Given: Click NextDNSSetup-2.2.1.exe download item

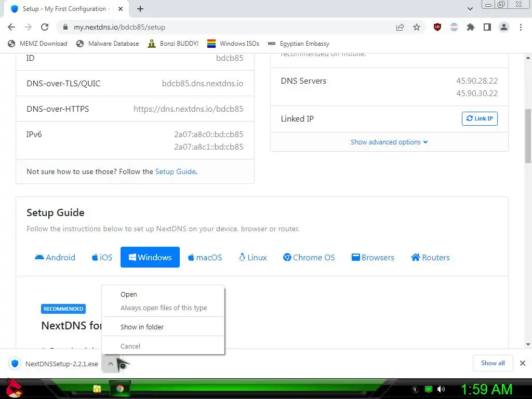Looking at the screenshot, I should (54, 364).
